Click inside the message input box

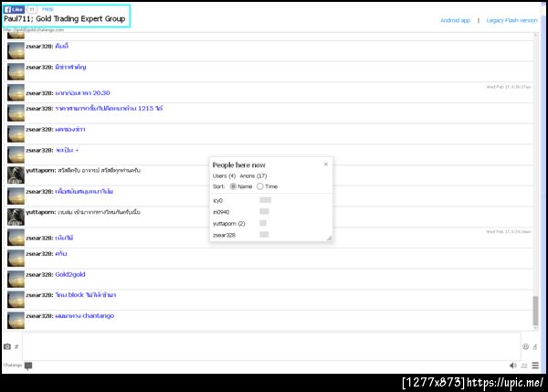pos(271,346)
